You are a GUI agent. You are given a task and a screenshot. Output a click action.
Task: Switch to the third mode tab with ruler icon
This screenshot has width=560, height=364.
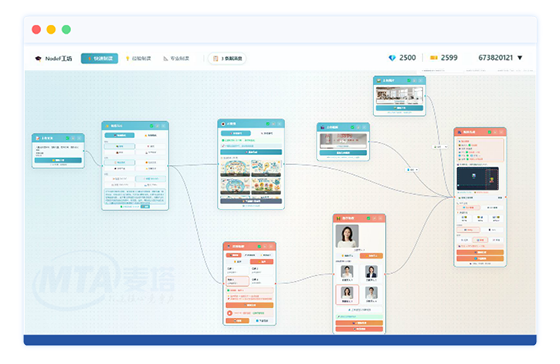click(176, 58)
